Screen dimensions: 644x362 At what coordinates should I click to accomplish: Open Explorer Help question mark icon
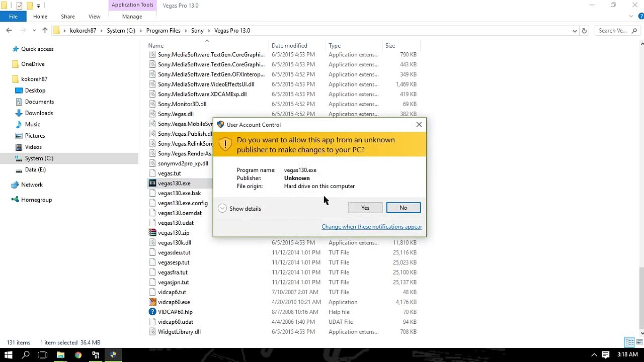(640, 17)
